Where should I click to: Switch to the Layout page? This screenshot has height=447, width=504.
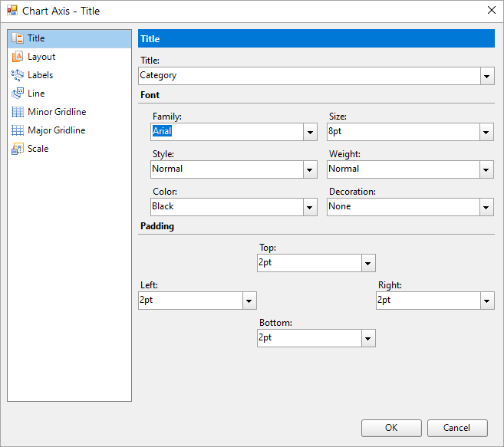pos(70,57)
